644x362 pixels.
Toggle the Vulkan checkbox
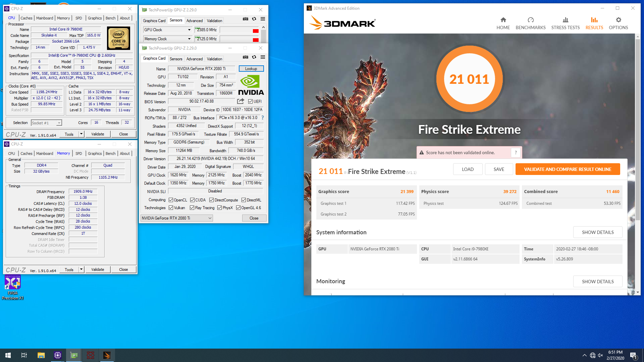point(171,208)
